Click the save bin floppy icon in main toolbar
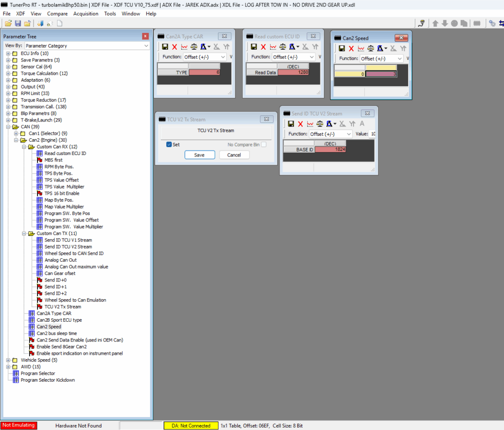 (18, 23)
